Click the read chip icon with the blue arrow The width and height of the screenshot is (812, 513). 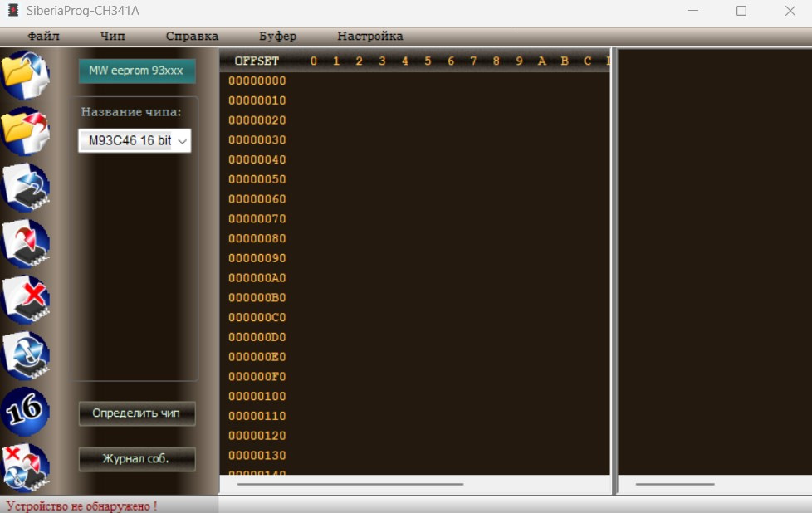25,188
